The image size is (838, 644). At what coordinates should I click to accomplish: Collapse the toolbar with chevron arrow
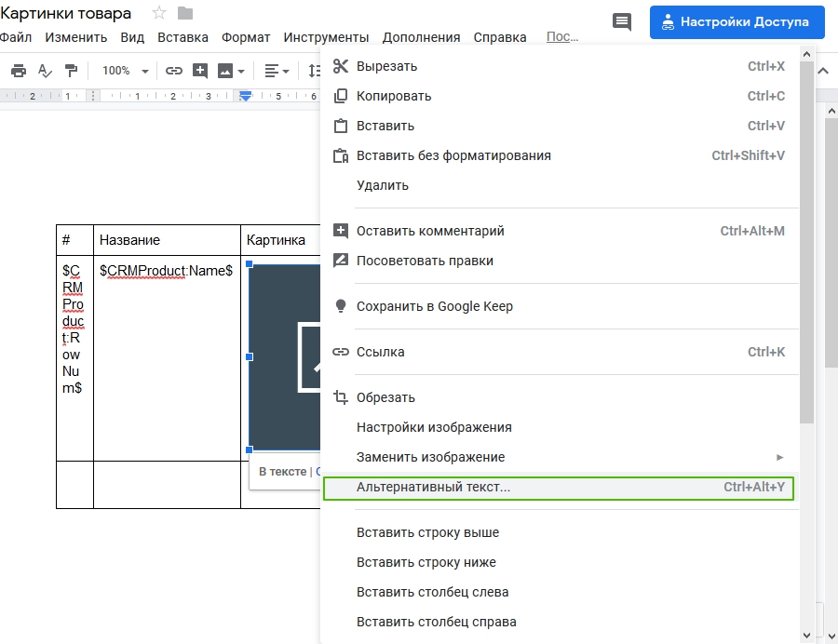point(823,71)
